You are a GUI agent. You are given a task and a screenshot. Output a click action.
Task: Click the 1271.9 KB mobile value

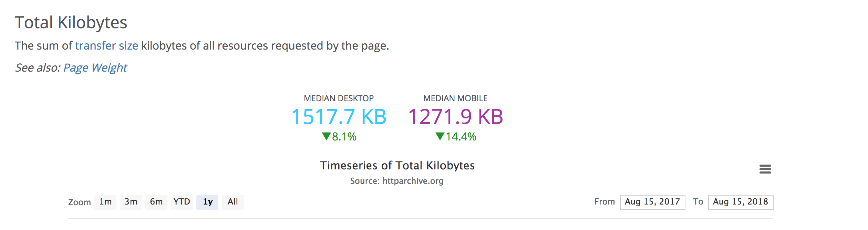point(455,117)
